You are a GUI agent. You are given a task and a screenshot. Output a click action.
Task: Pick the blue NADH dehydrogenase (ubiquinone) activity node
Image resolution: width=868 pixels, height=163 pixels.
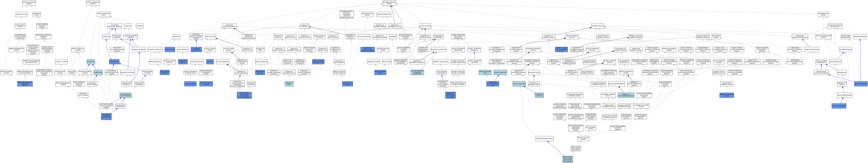point(25,84)
